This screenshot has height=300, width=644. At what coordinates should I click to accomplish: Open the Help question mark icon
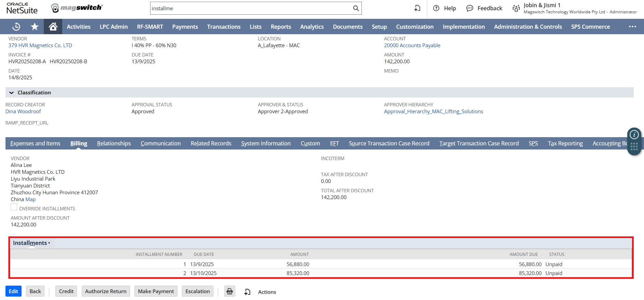coord(436,8)
